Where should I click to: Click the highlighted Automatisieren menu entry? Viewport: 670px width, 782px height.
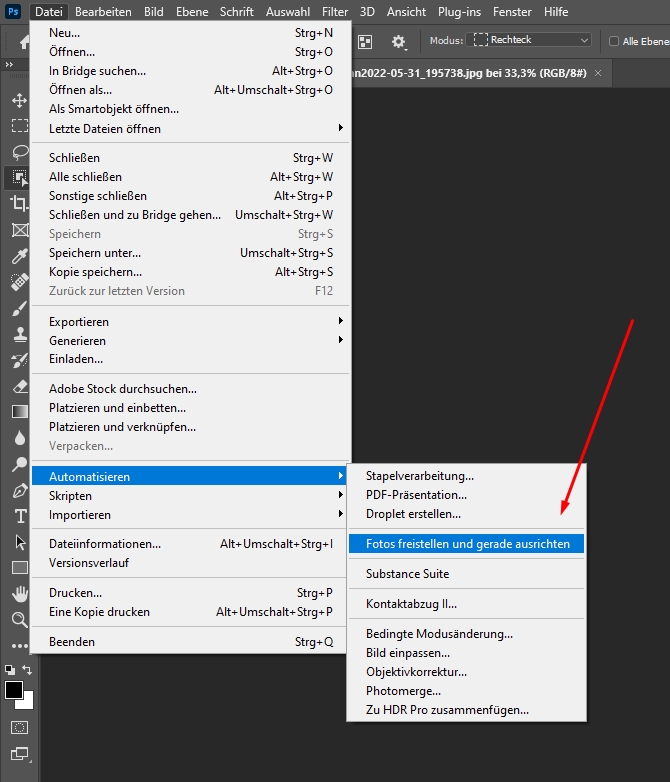[x=190, y=476]
